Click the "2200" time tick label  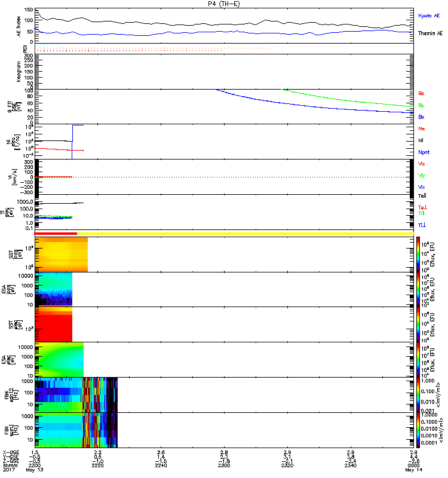tap(35, 465)
